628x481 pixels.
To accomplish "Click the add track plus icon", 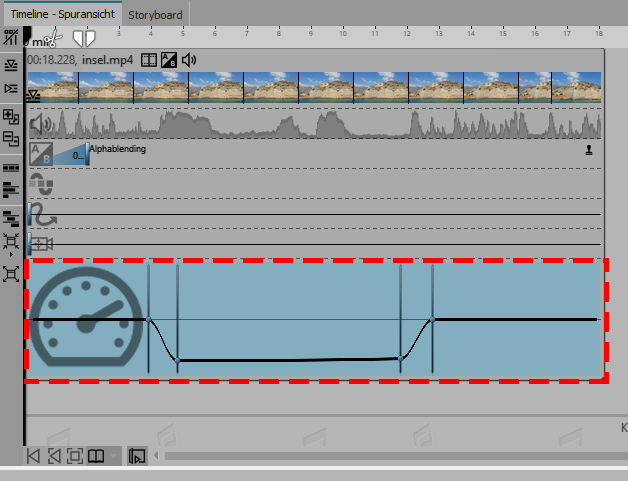I will coord(11,117).
